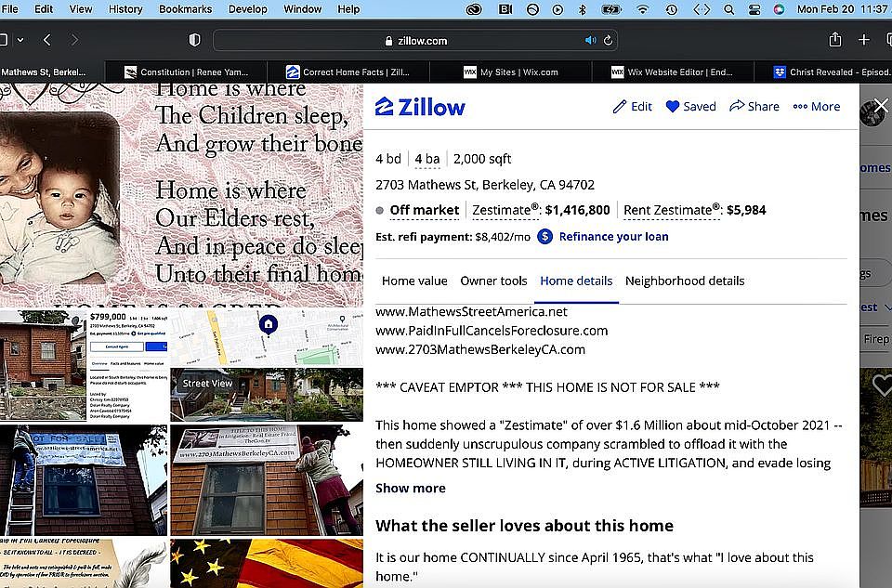Toggle the Saved heart button
Viewport: 892px width, 588px height.
690,106
